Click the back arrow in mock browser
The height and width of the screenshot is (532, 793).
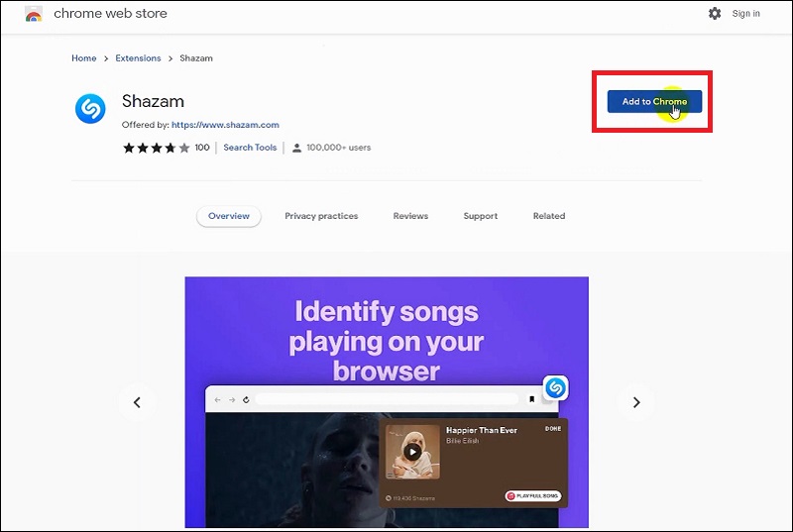point(217,400)
